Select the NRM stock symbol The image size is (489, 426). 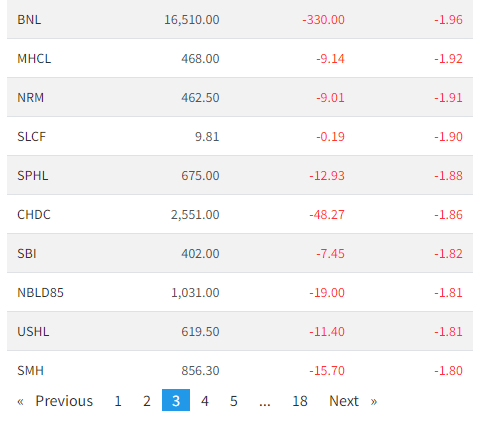[x=31, y=98]
